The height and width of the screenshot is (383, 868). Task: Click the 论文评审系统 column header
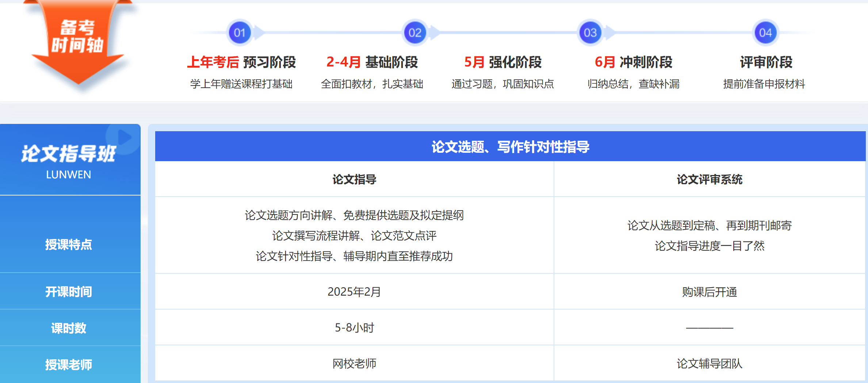(x=709, y=179)
